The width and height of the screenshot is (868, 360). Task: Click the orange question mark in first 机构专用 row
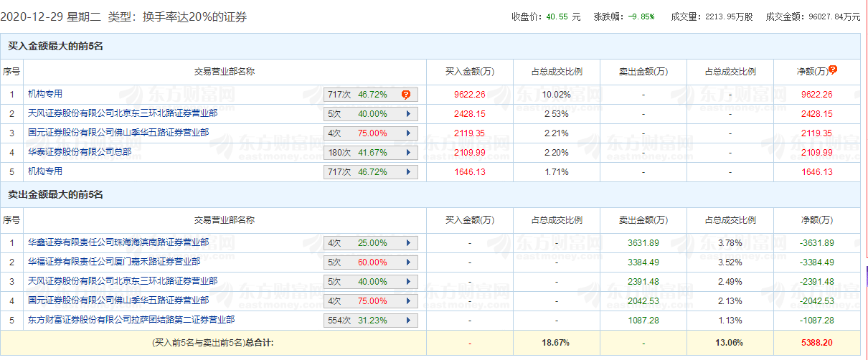click(x=405, y=95)
